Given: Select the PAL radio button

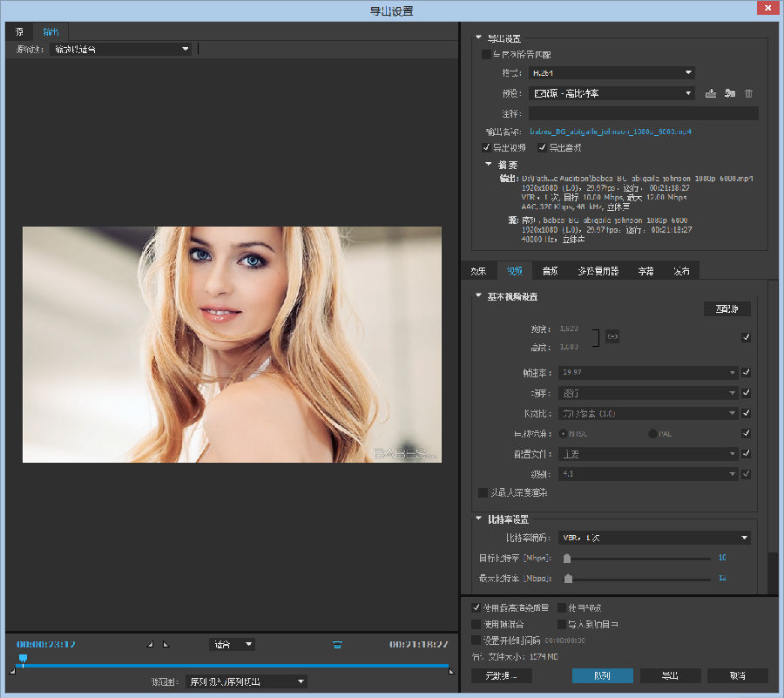Looking at the screenshot, I should (652, 433).
